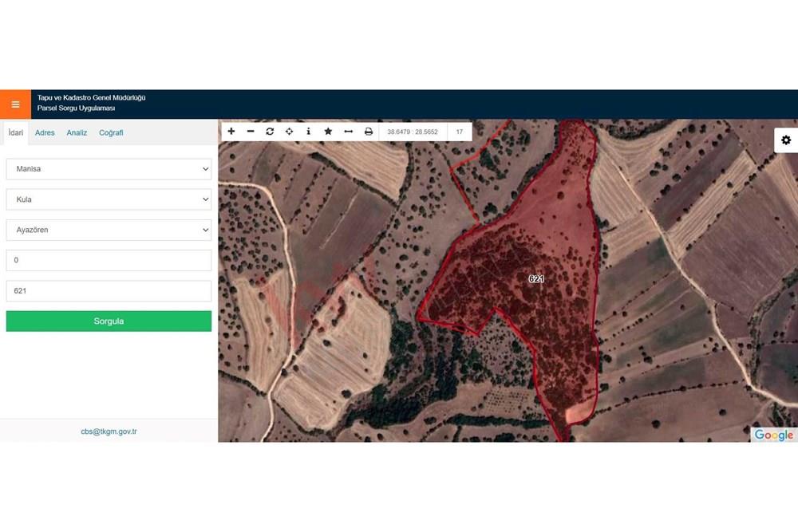Image resolution: width=798 pixels, height=532 pixels.
Task: Click the block number field containing 0
Action: point(109,261)
